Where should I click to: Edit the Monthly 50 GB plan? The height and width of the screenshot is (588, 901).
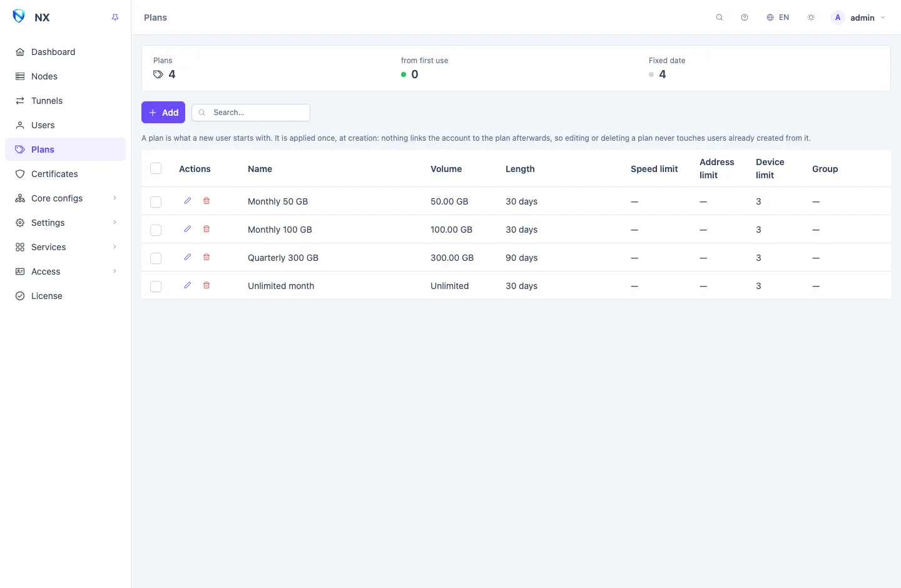coord(188,201)
